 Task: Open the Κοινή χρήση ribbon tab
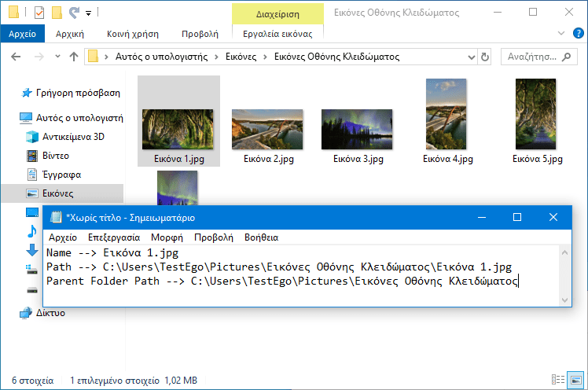point(135,34)
